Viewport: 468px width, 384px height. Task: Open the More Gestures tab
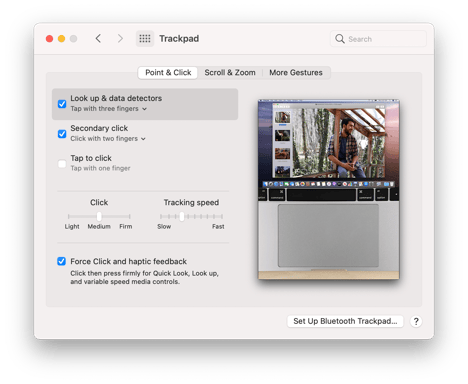pyautogui.click(x=296, y=73)
